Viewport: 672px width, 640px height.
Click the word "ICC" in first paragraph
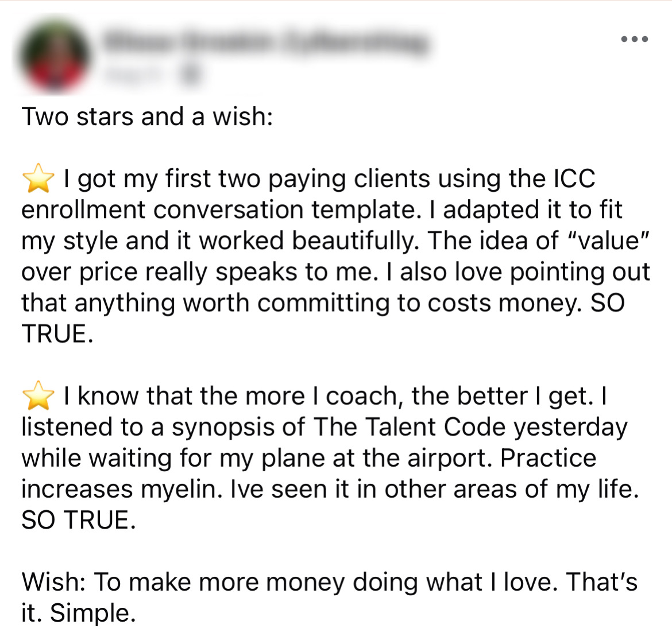(x=573, y=179)
